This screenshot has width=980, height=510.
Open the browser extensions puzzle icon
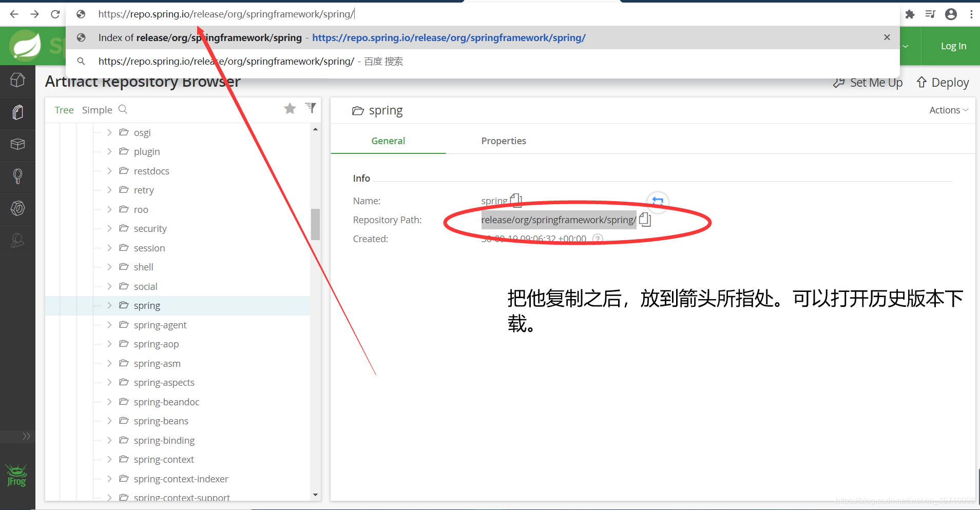pyautogui.click(x=910, y=14)
